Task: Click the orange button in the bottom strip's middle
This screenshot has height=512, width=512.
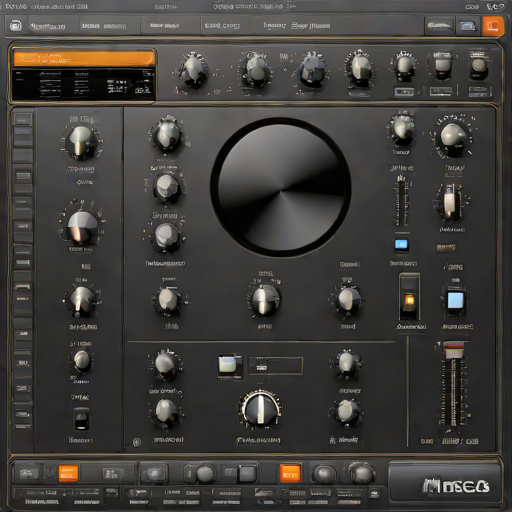Action: point(290,473)
